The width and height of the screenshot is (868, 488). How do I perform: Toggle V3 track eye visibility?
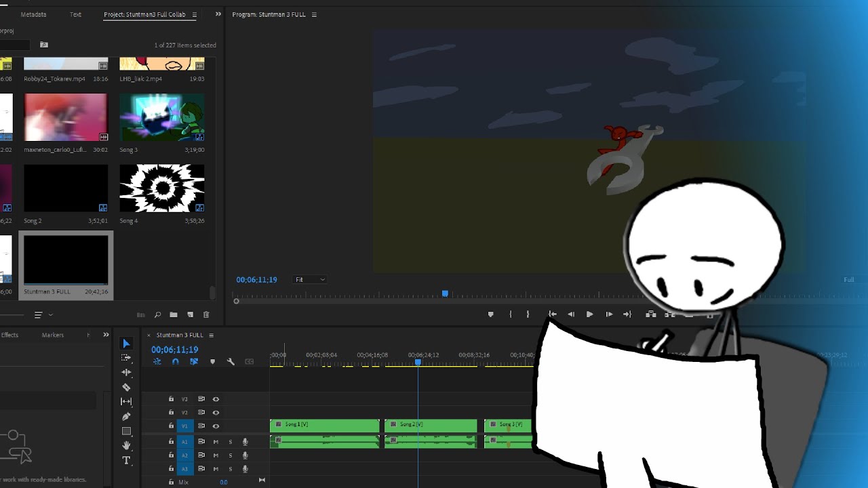click(216, 399)
